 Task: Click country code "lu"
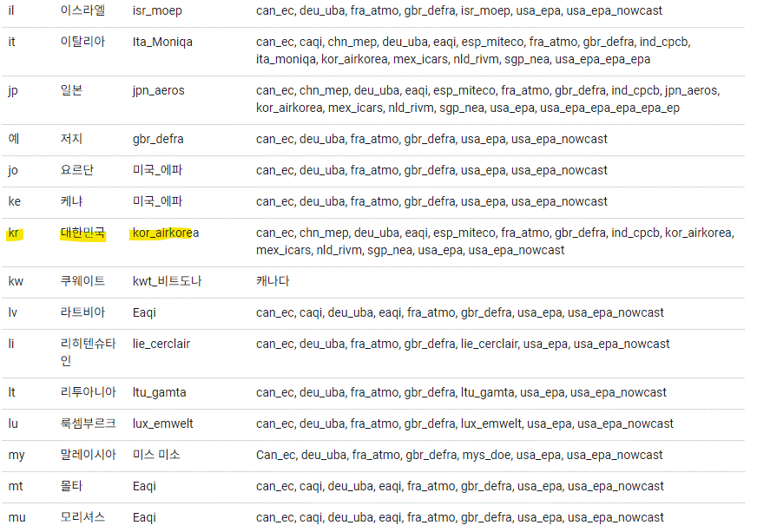pos(13,424)
